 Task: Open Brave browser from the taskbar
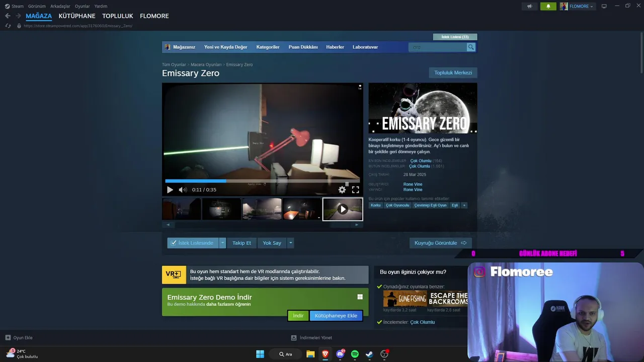(x=326, y=354)
